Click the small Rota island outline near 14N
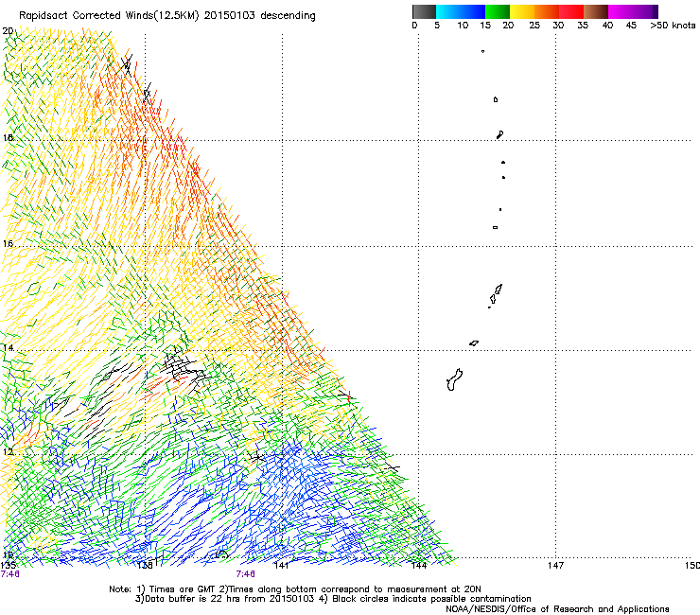Image resolution: width=700 pixels, height=615 pixels. (474, 343)
